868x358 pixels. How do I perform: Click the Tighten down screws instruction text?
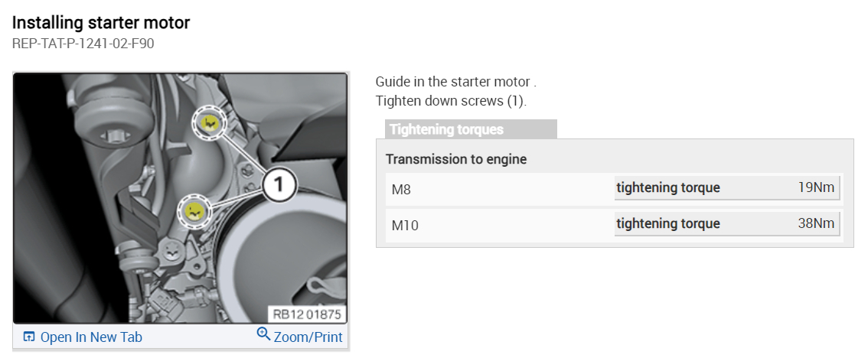pyautogui.click(x=451, y=100)
